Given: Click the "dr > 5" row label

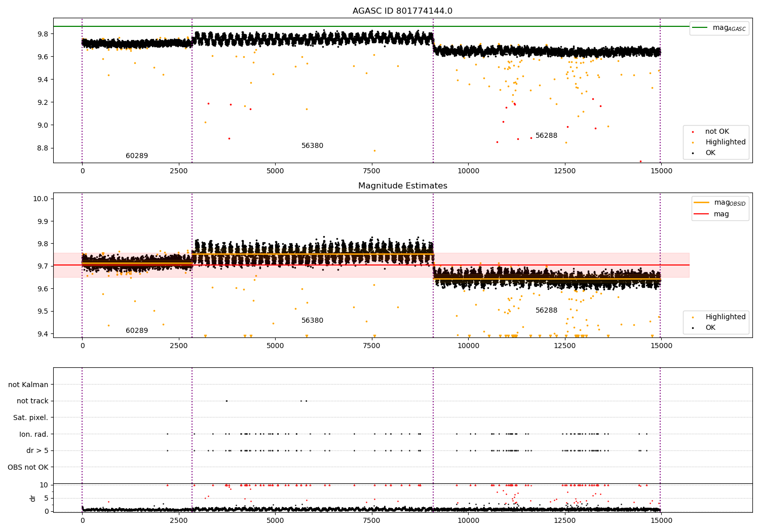Looking at the screenshot, I should coord(37,451).
